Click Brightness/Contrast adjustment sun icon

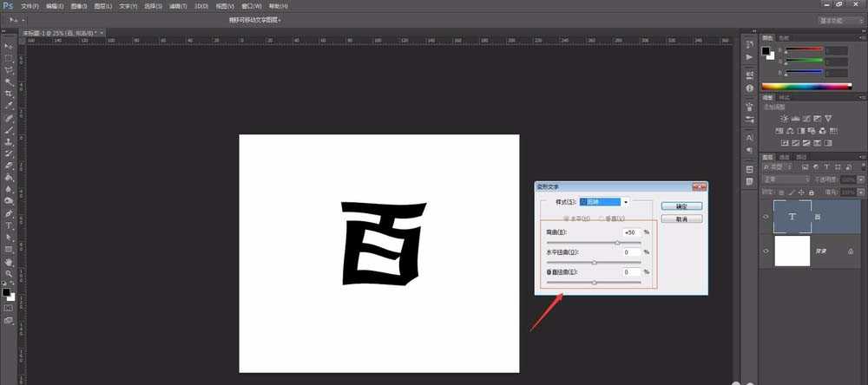coord(784,118)
